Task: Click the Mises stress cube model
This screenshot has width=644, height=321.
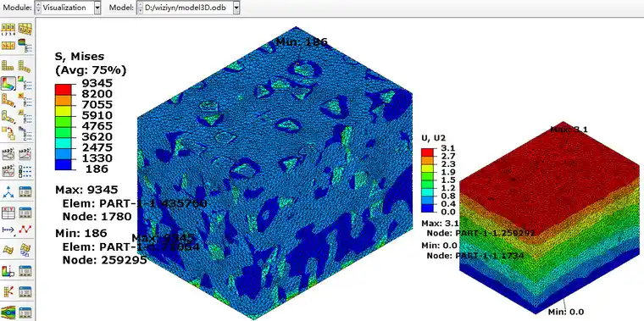Action: 275,173
